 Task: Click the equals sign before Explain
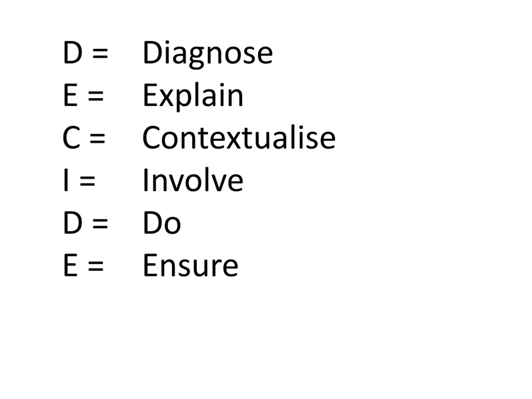point(95,96)
